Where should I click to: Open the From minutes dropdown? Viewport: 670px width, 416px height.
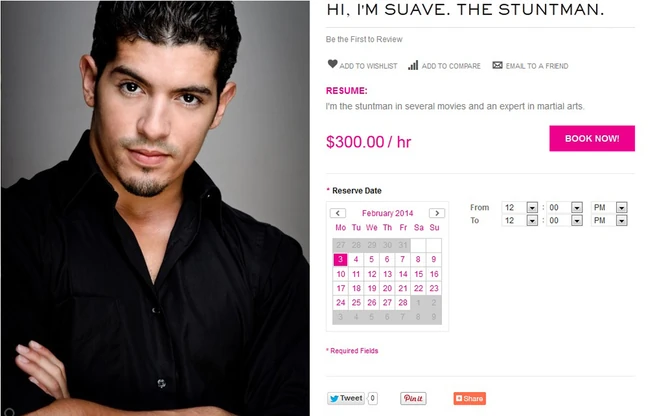(x=577, y=208)
